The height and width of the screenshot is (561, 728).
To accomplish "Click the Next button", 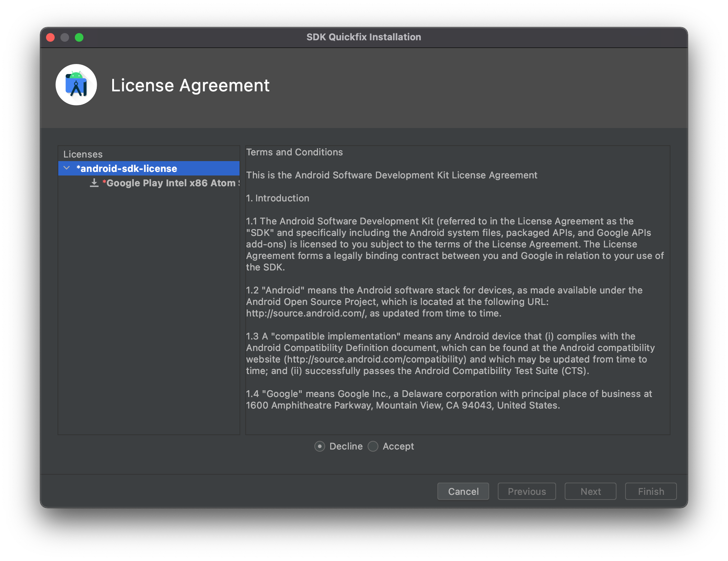I will (591, 491).
